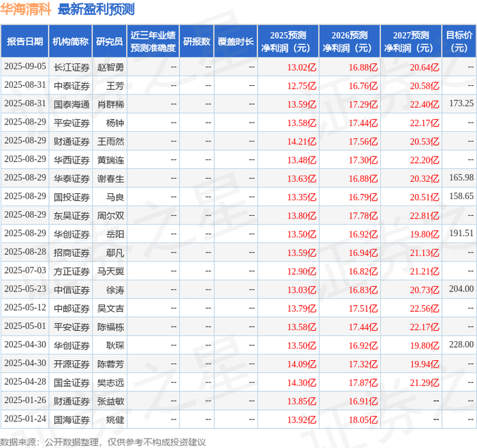Click the 17.87亿 forecast value
This screenshot has height=448, width=477.
(363, 383)
